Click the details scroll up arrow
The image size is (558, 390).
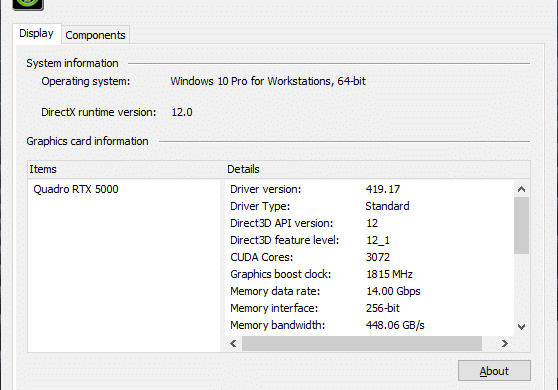(521, 189)
